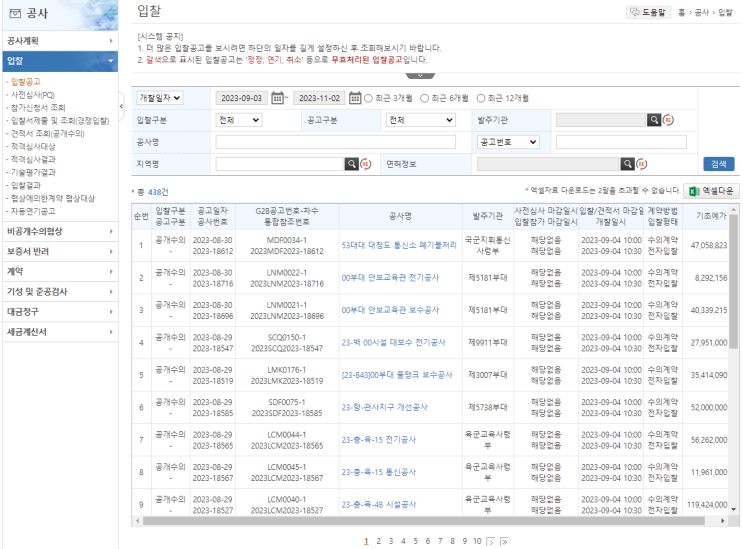Open the 공고번호 search type dropdown
The height and width of the screenshot is (549, 743).
point(508,142)
